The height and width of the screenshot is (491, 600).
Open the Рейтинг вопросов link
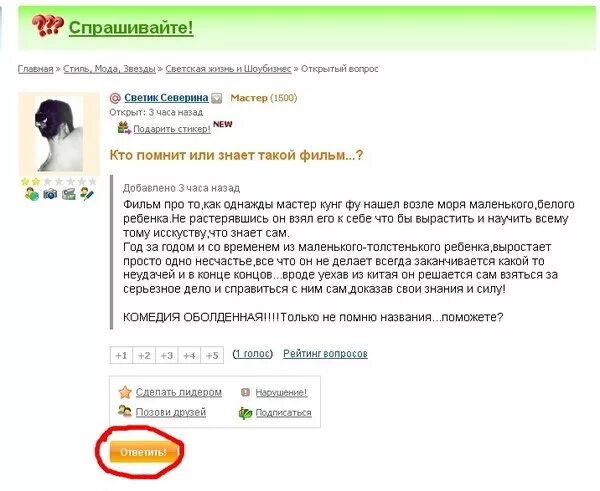pos(325,354)
